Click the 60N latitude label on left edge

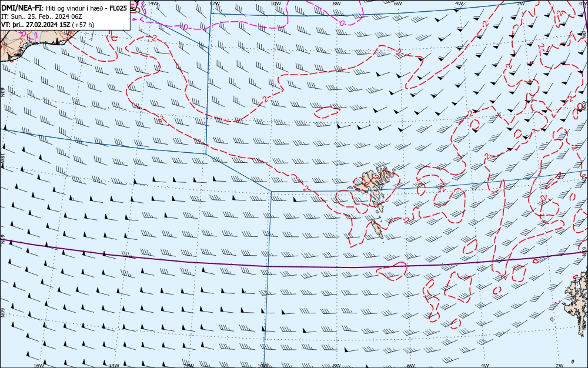pos(2,313)
